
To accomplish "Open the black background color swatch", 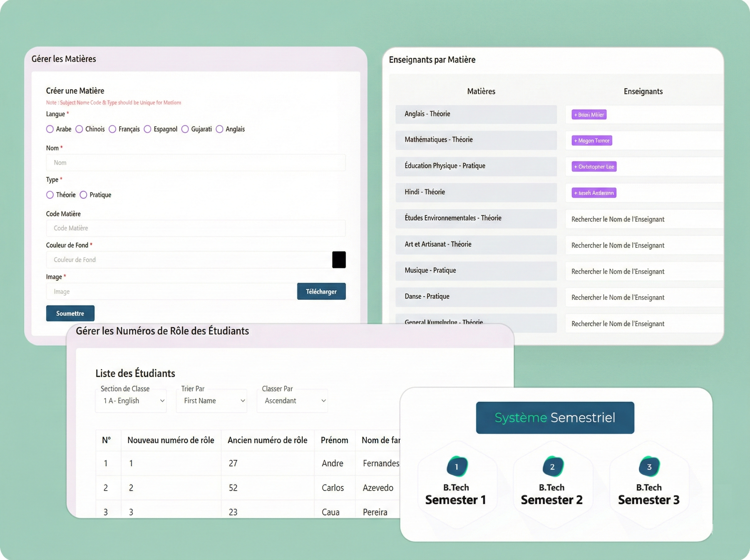I will click(x=338, y=260).
